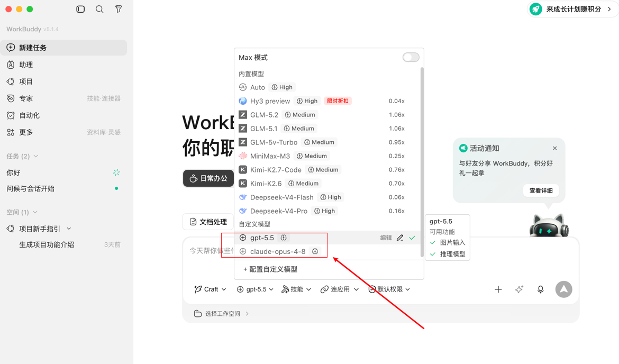619x364 pixels.
Task: Toggle the Max 模式 switch
Action: 411,57
